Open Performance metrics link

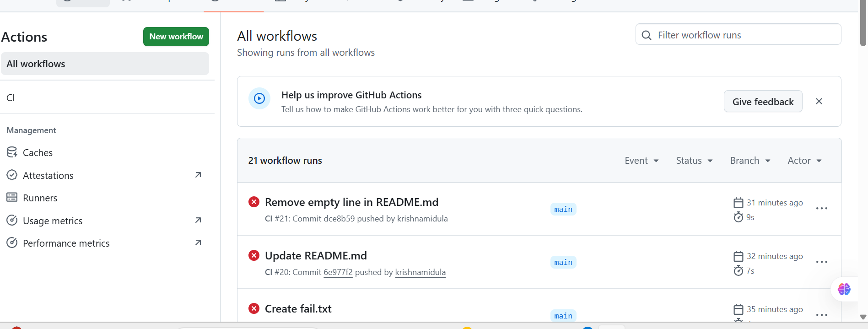(66, 243)
